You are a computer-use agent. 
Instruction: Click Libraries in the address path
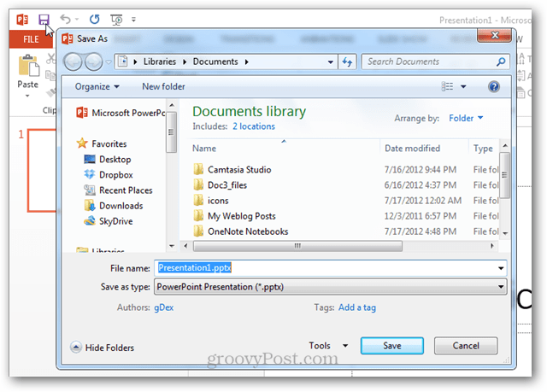160,61
